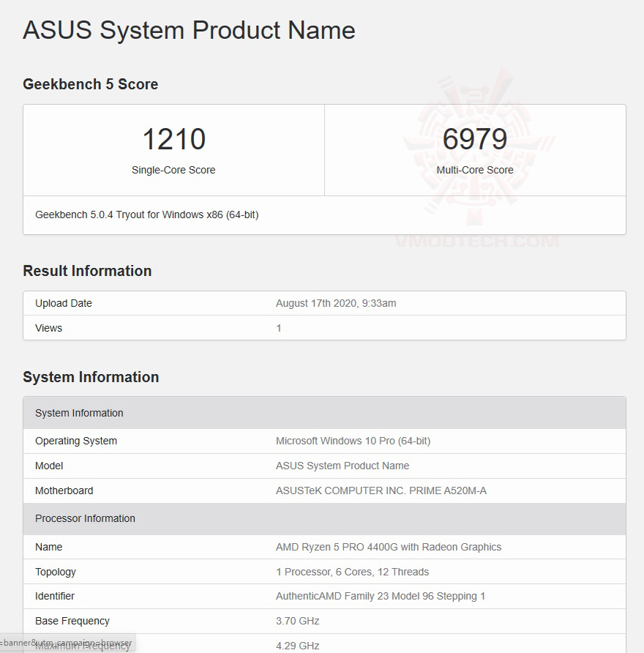Image resolution: width=644 pixels, height=653 pixels.
Task: Select the Single-Core Score value 1210
Action: 173,139
